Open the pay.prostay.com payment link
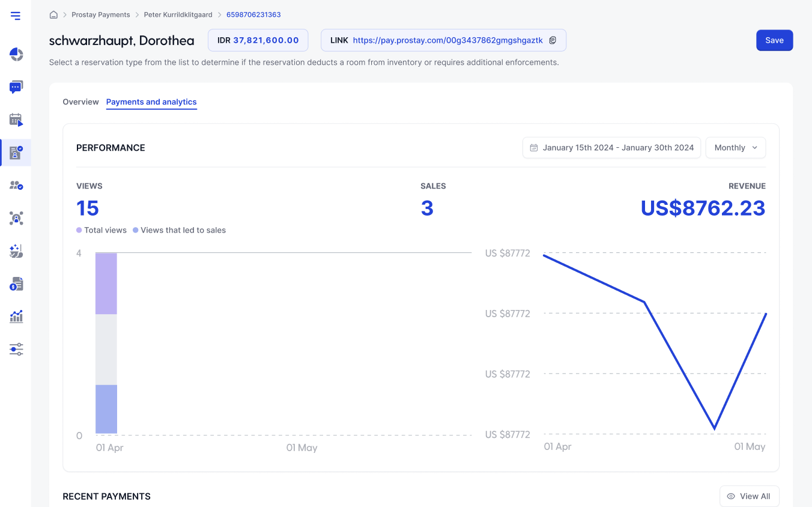The height and width of the screenshot is (507, 812). (x=447, y=40)
